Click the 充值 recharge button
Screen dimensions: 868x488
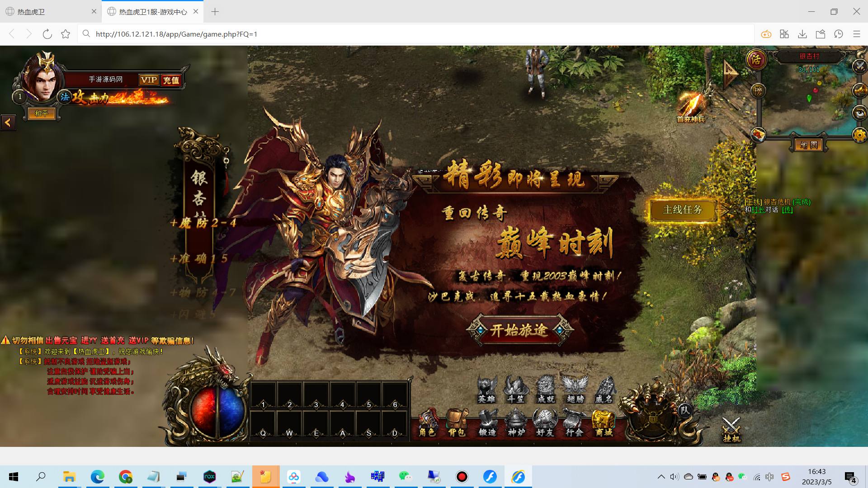point(171,80)
